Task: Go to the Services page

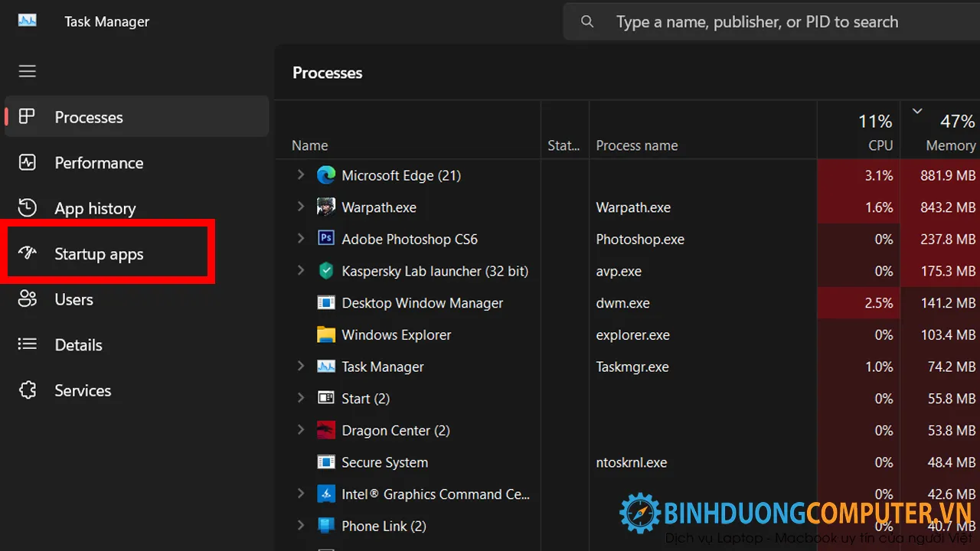Action: point(83,390)
